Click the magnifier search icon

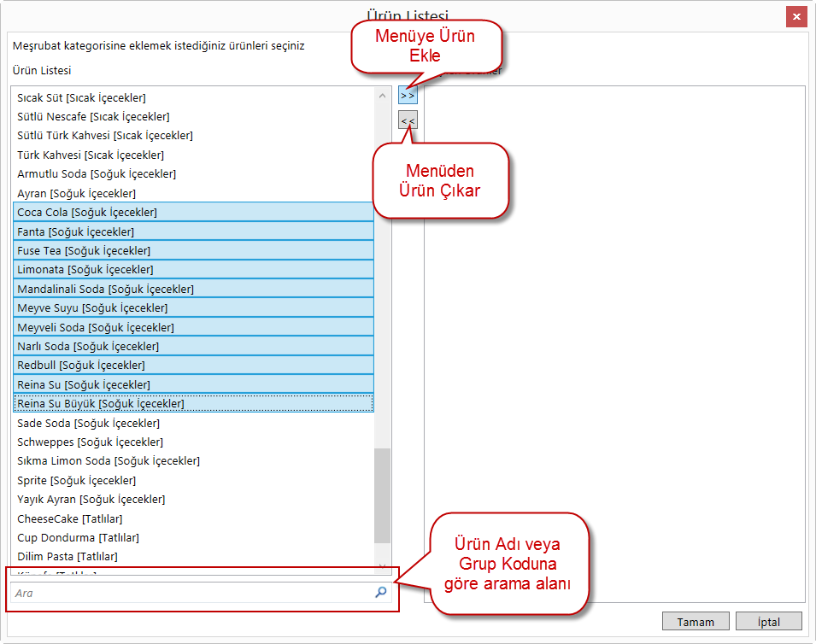[381, 592]
